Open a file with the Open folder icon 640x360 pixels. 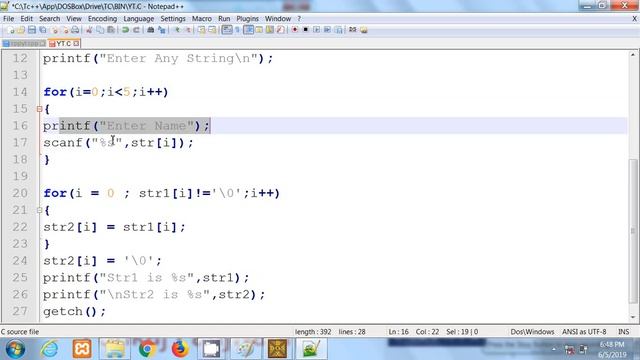[x=21, y=30]
